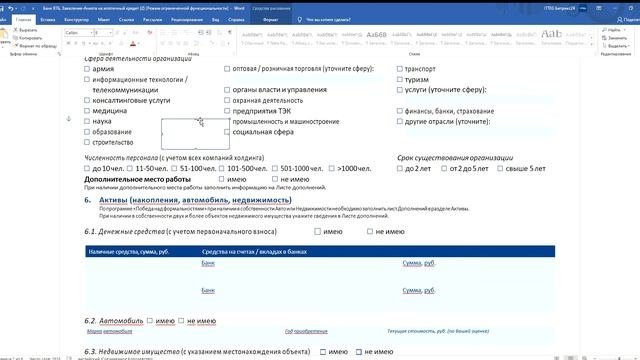Open the font size dropdown

point(110,33)
